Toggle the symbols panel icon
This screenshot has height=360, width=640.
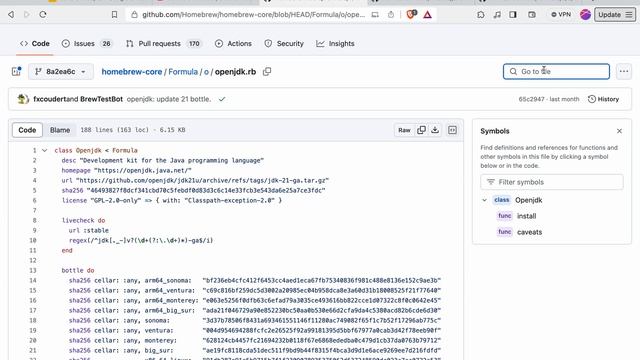(x=452, y=130)
